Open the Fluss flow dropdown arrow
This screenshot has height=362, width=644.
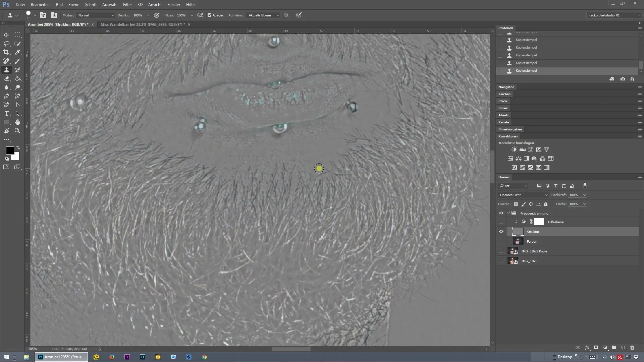192,15
